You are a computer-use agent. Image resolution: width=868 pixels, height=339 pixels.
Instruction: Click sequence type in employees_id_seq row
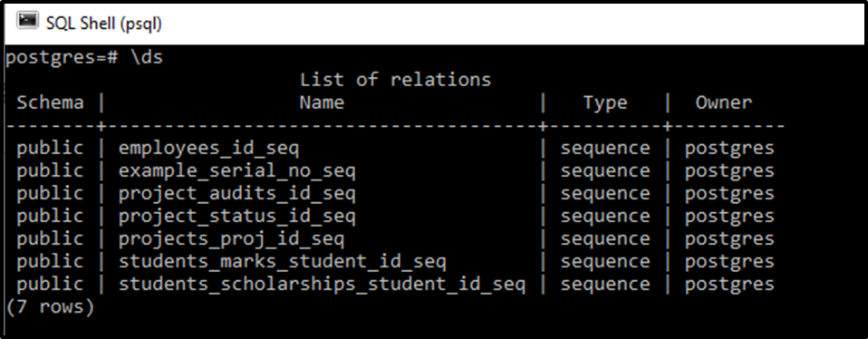pos(605,149)
